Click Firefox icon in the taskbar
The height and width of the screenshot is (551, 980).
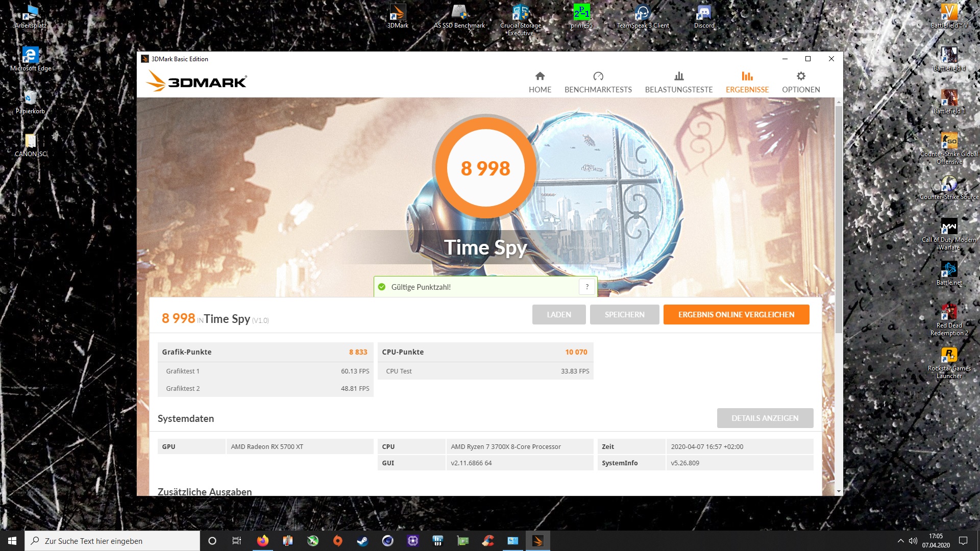click(x=262, y=541)
